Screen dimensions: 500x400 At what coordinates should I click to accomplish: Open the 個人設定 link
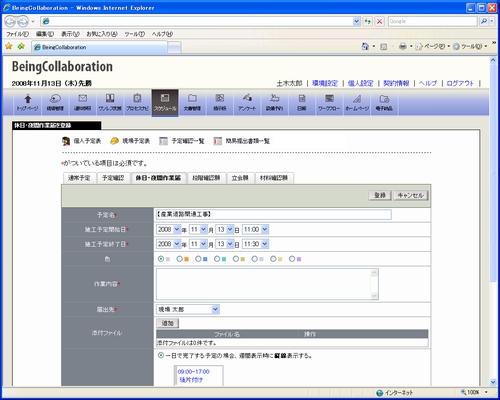[x=360, y=83]
